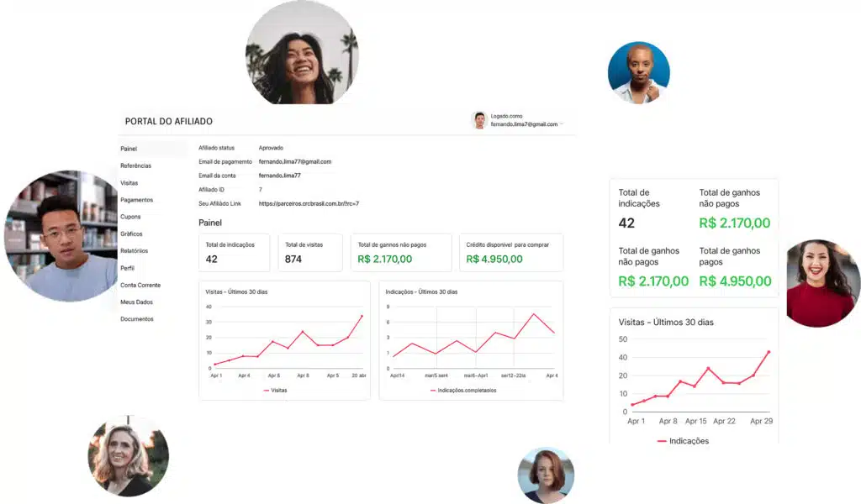The width and height of the screenshot is (861, 504).
Task: Open Meus Dados from the sidebar
Action: pyautogui.click(x=136, y=302)
